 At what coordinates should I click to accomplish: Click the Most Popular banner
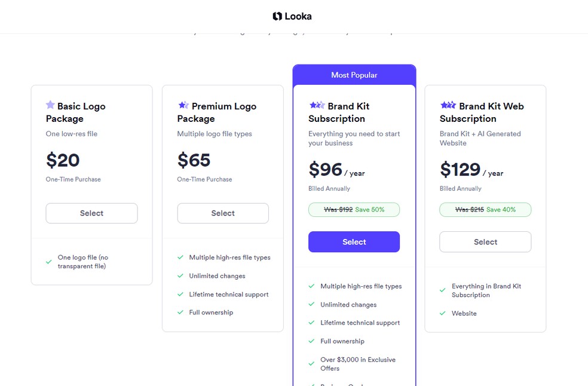pos(354,75)
